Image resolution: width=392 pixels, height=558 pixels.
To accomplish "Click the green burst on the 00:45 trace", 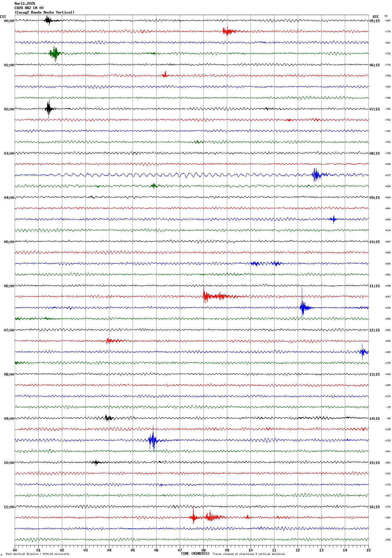I will point(55,53).
